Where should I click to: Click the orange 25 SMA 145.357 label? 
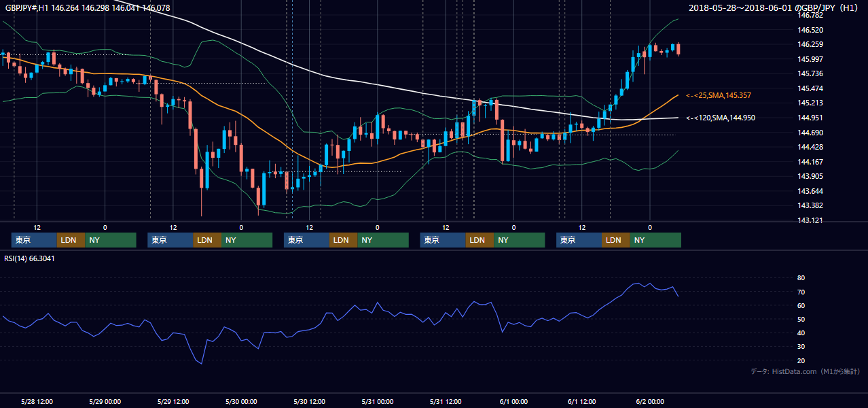[719, 95]
